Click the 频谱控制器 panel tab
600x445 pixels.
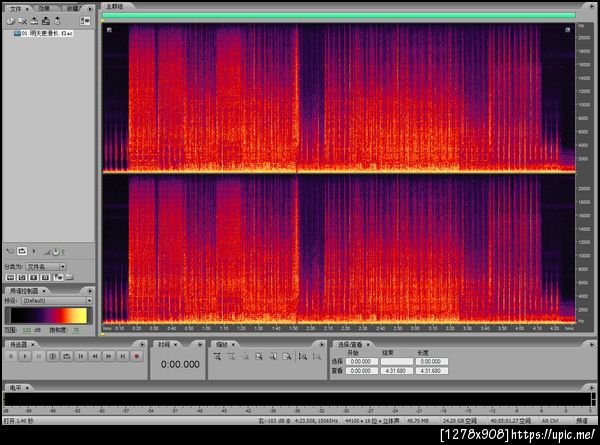tap(24, 291)
